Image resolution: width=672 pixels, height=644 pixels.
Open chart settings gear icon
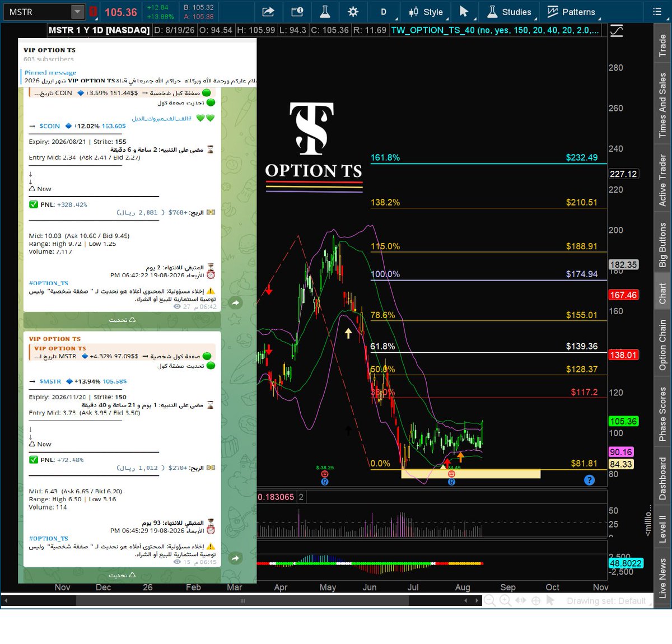pyautogui.click(x=353, y=12)
